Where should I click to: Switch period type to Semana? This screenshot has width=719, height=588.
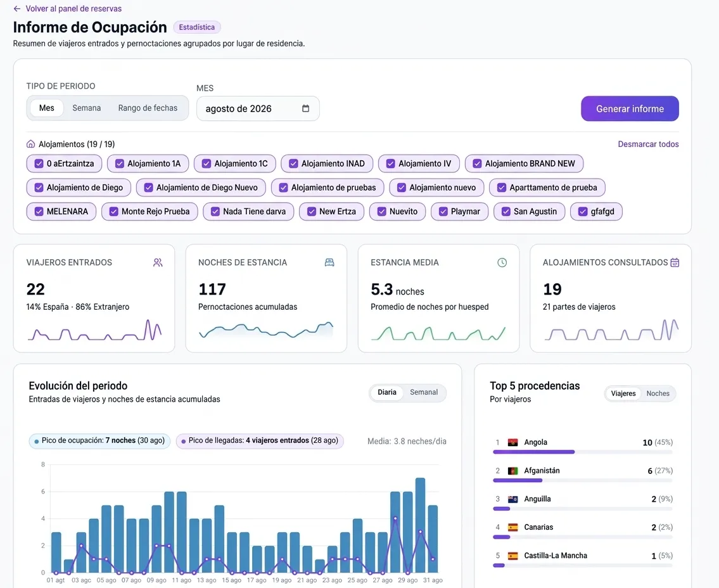(87, 108)
